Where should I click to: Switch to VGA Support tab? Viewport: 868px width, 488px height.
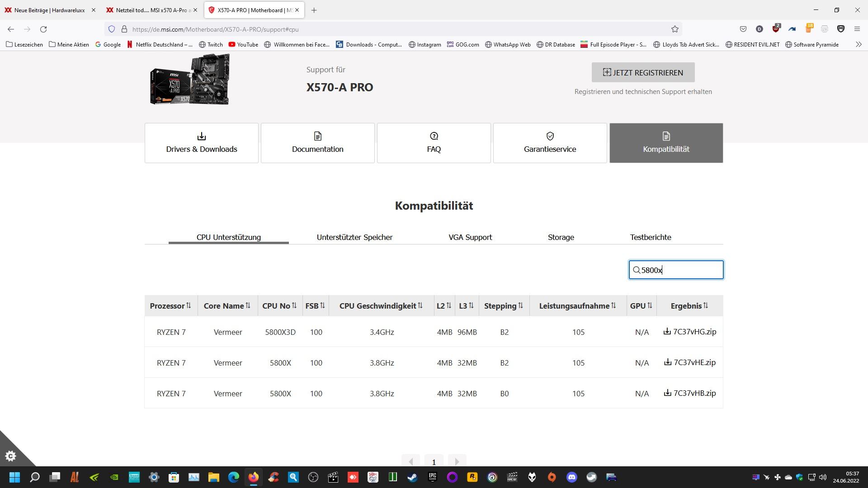coord(470,237)
